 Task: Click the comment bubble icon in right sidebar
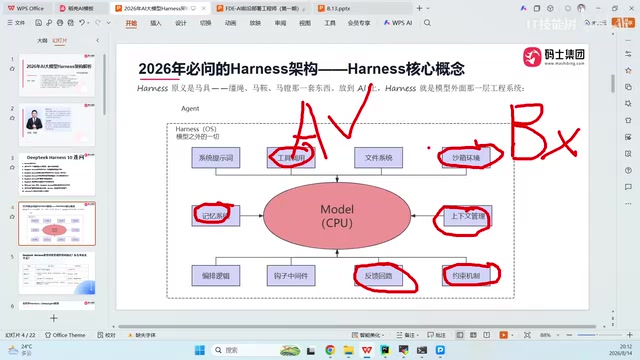pyautogui.click(x=628, y=187)
